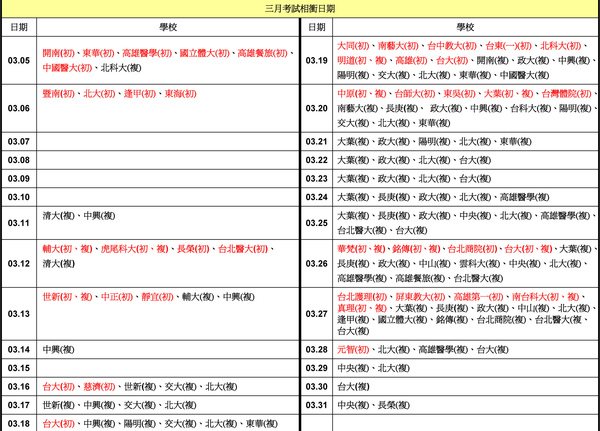Screen dimensions: 600x431
Task: Select 台北醫大(初) entry
Action: tap(243, 249)
